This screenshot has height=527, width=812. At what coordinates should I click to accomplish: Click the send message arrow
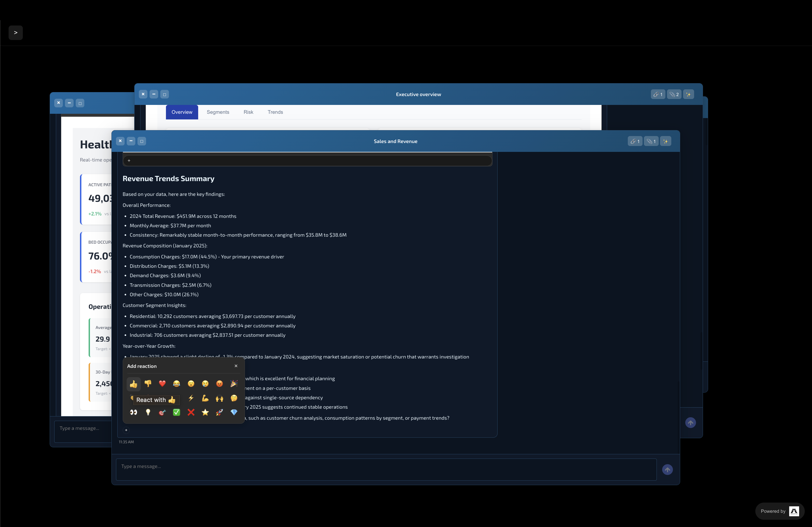click(x=668, y=469)
